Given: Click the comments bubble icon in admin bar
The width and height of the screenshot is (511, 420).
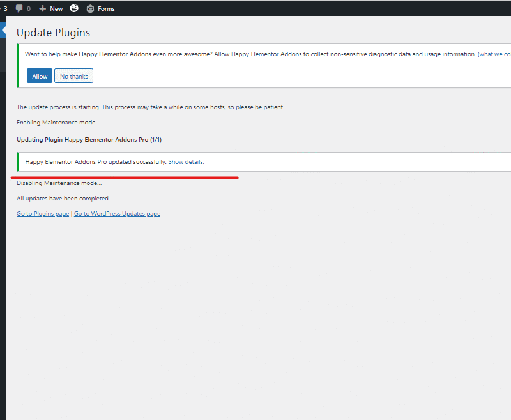Looking at the screenshot, I should (x=19, y=8).
